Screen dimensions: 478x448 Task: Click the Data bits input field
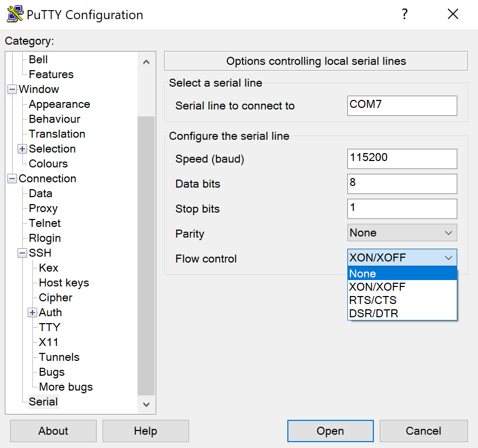(402, 184)
